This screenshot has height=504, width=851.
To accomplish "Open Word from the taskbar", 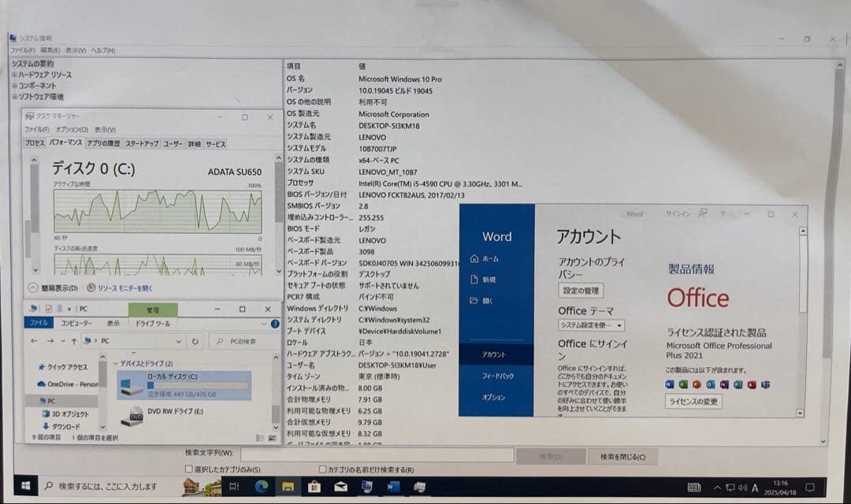I will [393, 487].
